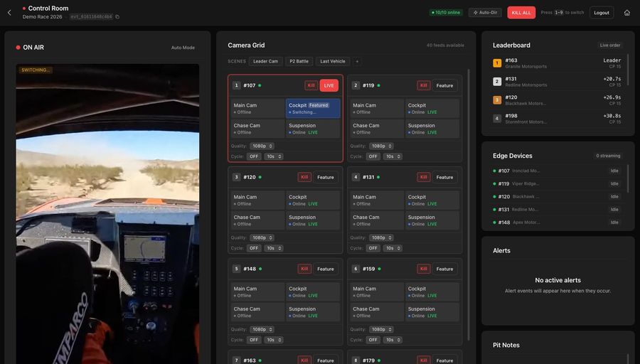640x364 pixels.
Task: Open the home icon
Action: pyautogui.click(x=627, y=13)
